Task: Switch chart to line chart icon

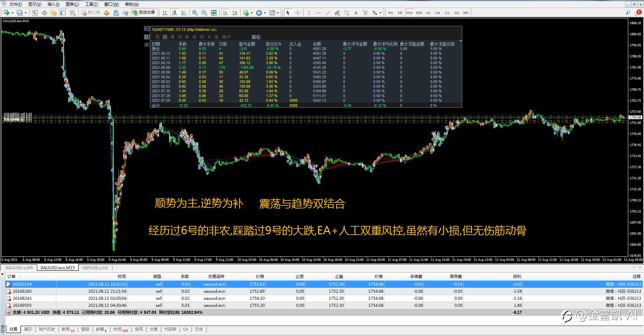Action: (x=184, y=13)
